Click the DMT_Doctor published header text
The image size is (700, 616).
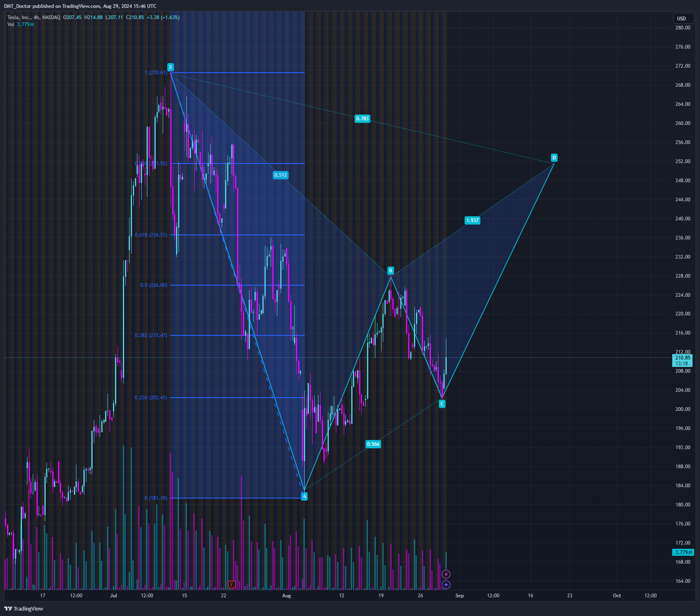[x=80, y=6]
